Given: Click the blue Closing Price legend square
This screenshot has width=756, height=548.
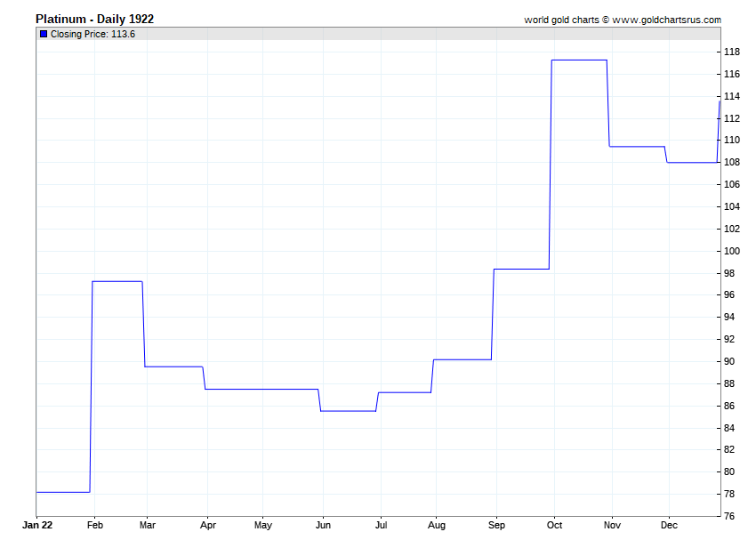Looking at the screenshot, I should pyautogui.click(x=44, y=34).
